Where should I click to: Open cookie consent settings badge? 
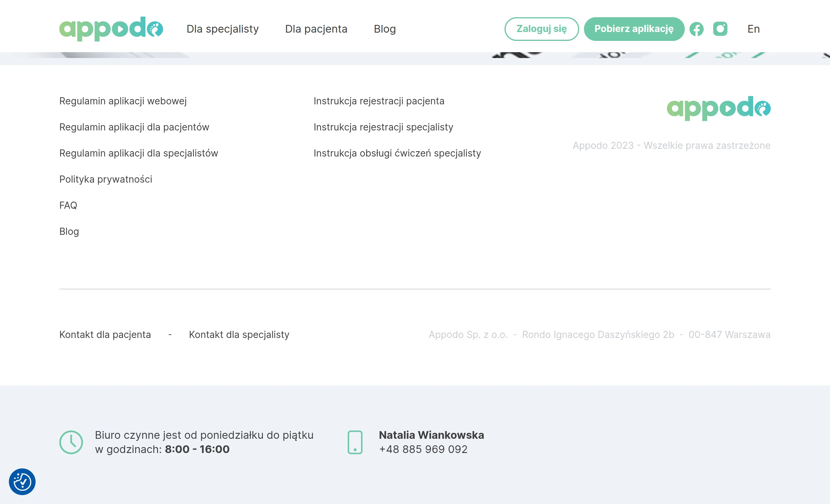click(x=22, y=481)
